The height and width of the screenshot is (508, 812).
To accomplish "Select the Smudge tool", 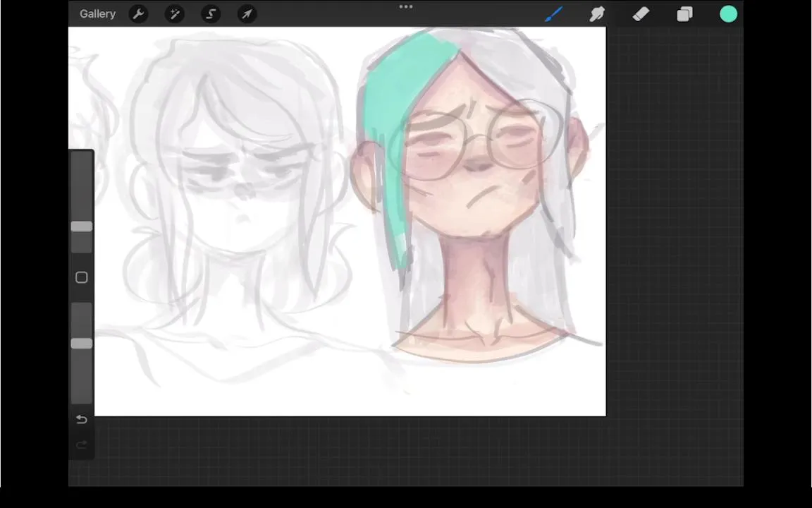I will (x=597, y=14).
